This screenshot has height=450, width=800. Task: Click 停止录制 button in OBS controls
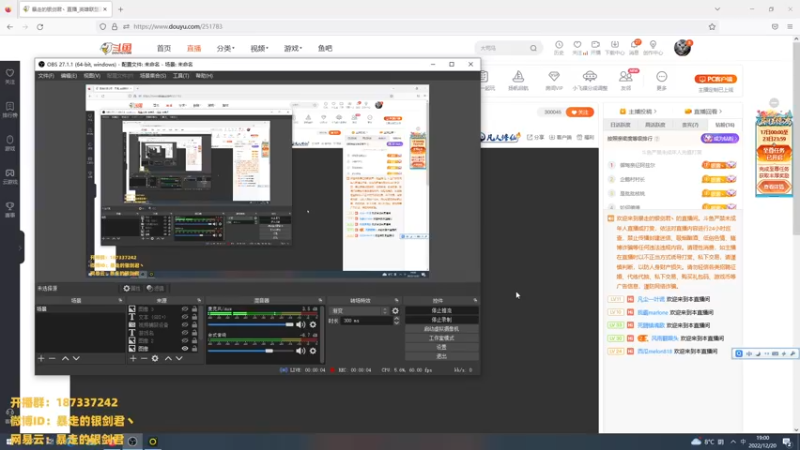pyautogui.click(x=441, y=320)
